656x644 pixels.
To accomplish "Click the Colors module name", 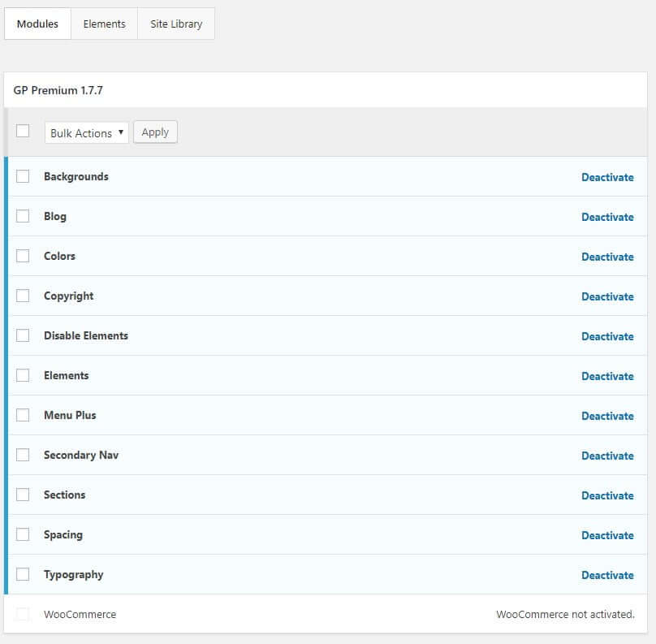I will coord(59,256).
